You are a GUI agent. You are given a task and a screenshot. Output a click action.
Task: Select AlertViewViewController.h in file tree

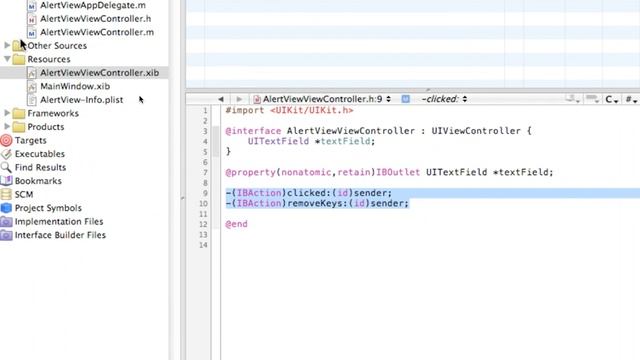coord(96,19)
